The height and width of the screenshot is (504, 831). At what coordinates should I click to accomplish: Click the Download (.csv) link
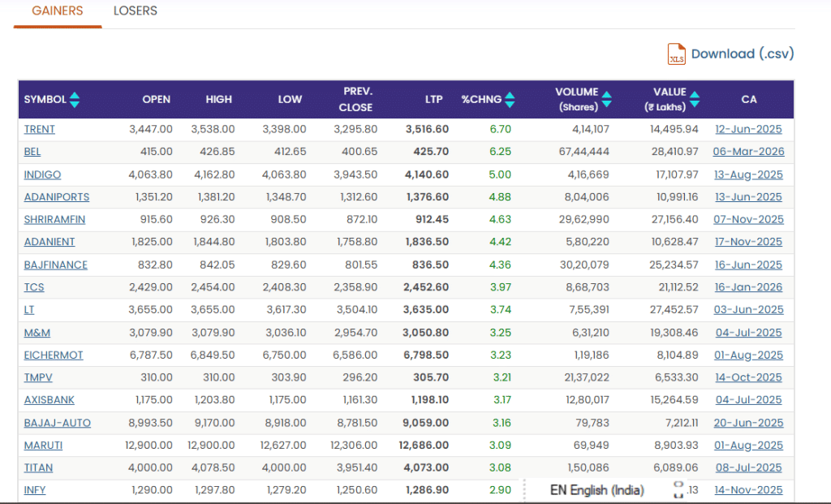click(x=742, y=54)
